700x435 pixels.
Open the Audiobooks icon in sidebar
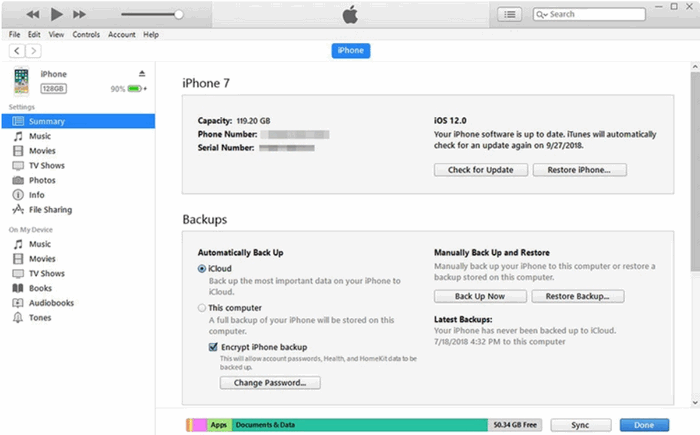(x=18, y=303)
